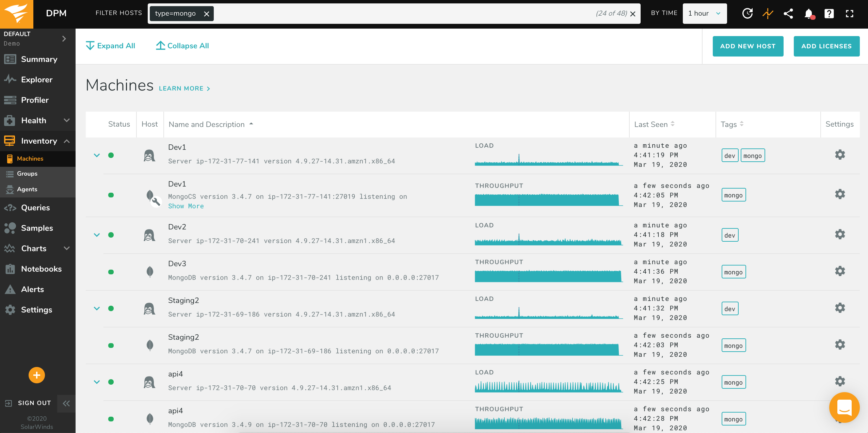Click Show More link under Dev1 MongoCS
This screenshot has width=868, height=433.
pyautogui.click(x=186, y=206)
